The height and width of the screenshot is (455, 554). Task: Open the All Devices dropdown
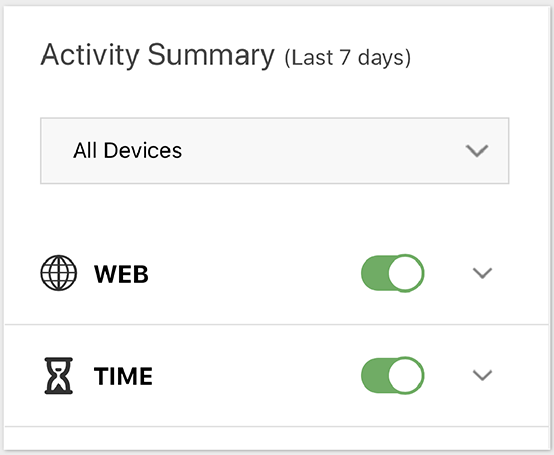275,151
